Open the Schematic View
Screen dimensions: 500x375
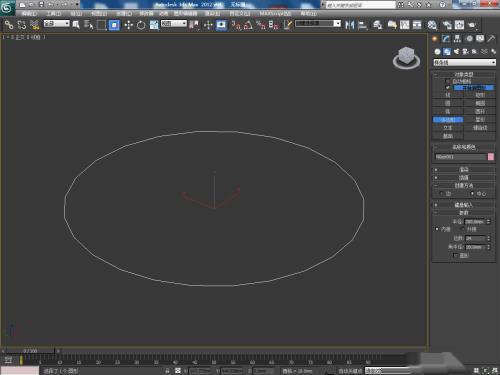[x=417, y=25]
